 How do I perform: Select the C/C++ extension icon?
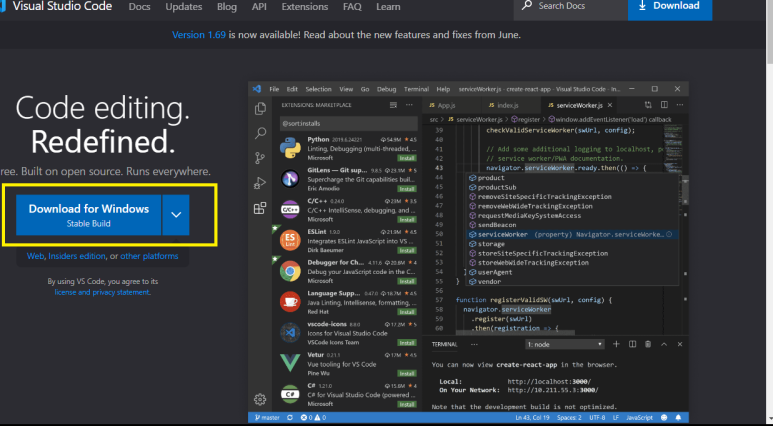pyautogui.click(x=290, y=210)
